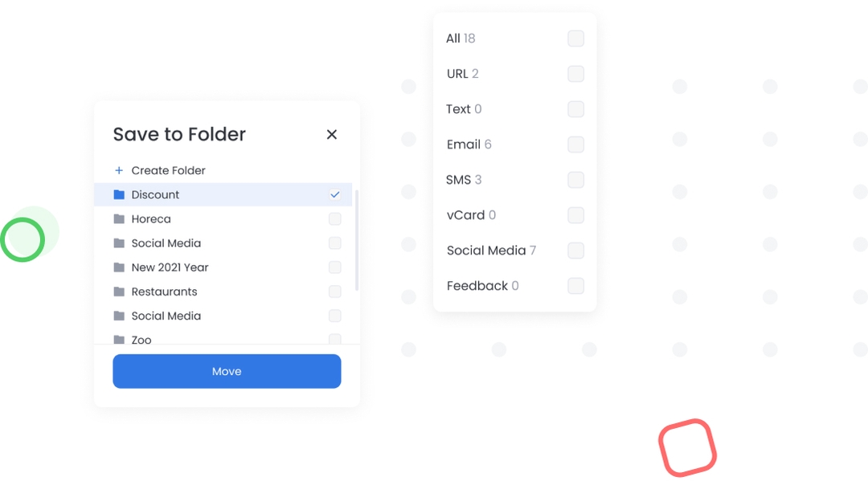Click the Horeca folder icon
Screen dimensions: 868x481
click(119, 218)
